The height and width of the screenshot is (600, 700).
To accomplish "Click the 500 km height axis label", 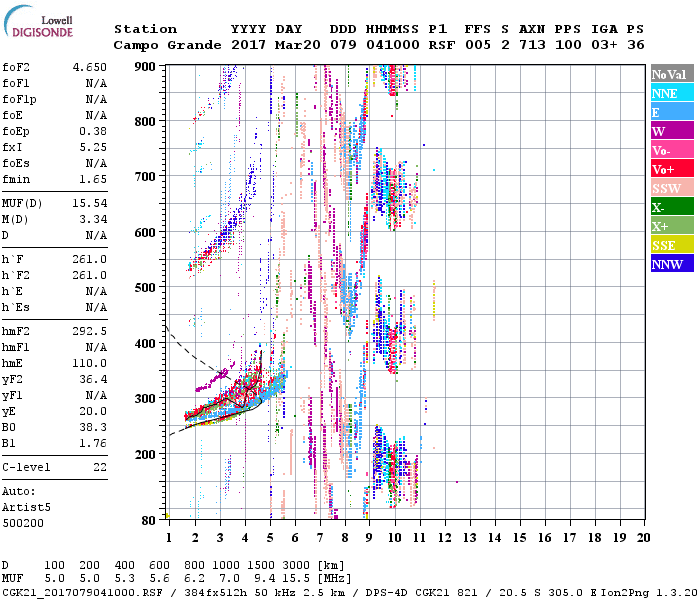I will (145, 288).
